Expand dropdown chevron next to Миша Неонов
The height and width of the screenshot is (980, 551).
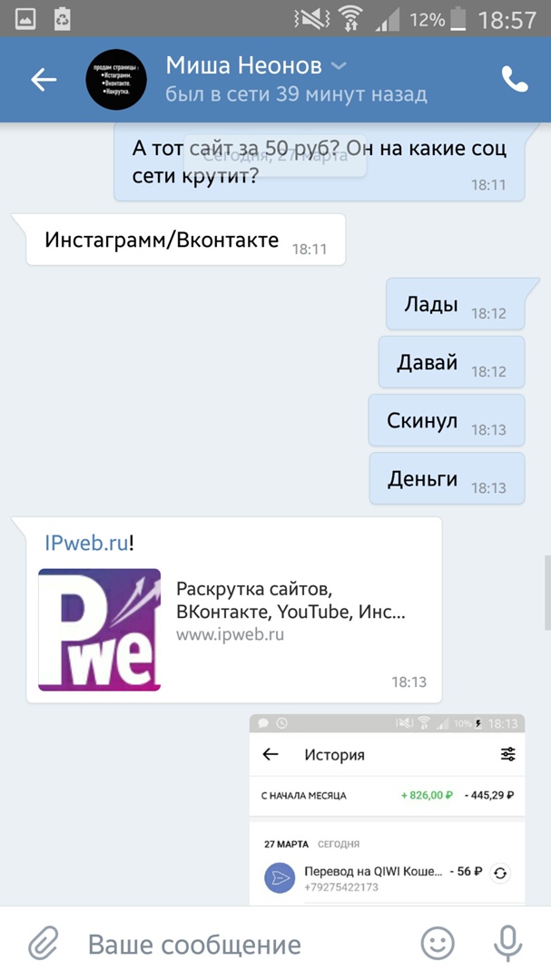pyautogui.click(x=339, y=65)
